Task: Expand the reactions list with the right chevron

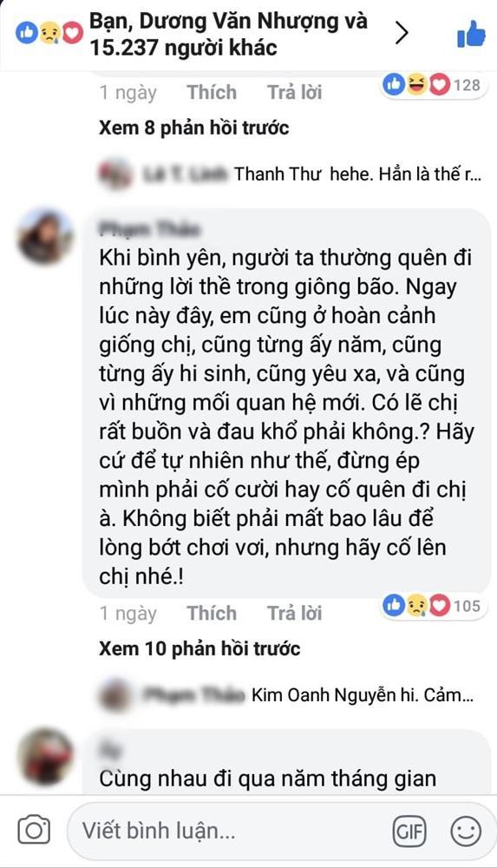Action: tap(402, 34)
